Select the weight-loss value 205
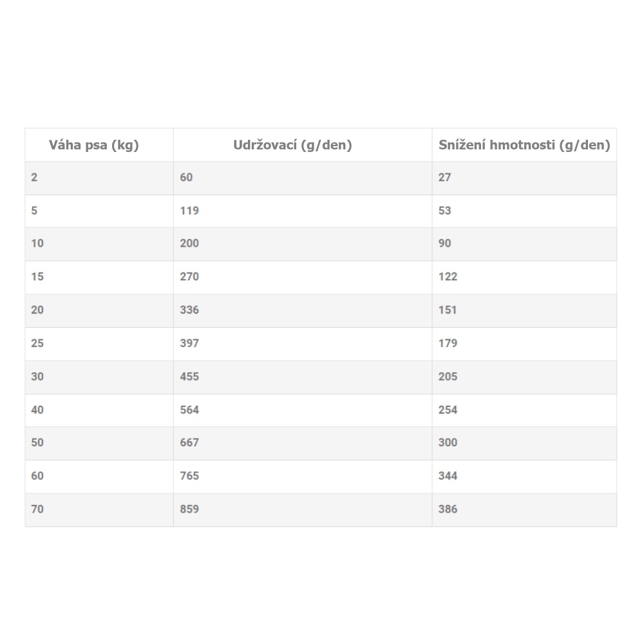 point(448,377)
